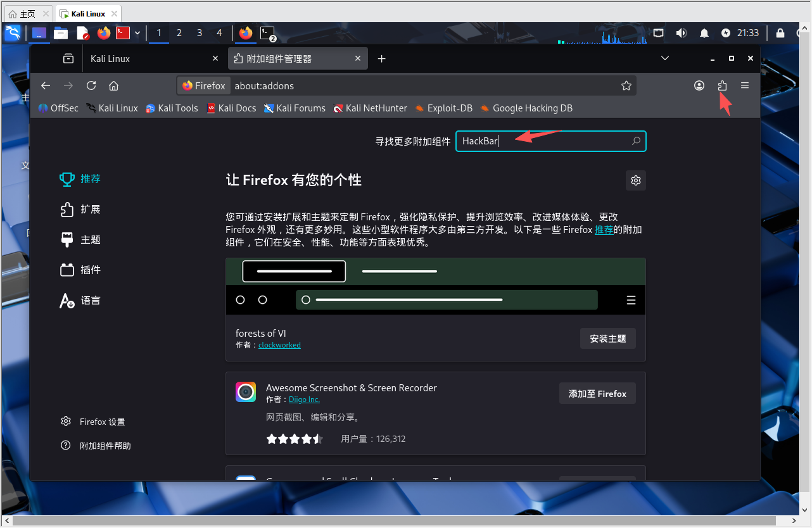This screenshot has height=528, width=812.
Task: Bookmark this page with the star
Action: pos(626,85)
